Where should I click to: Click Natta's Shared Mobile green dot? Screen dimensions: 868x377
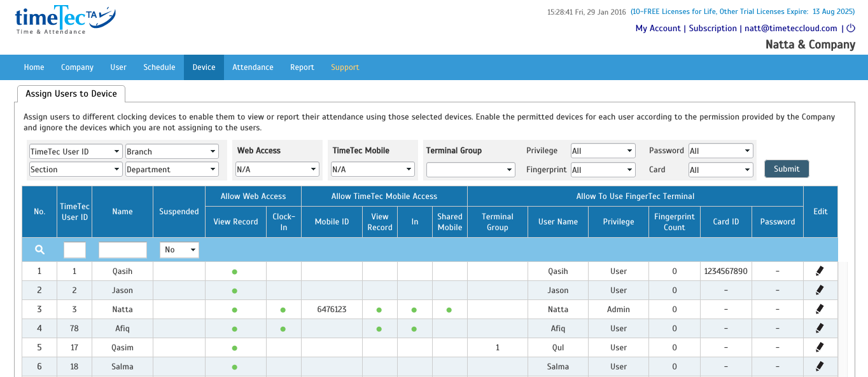point(449,310)
